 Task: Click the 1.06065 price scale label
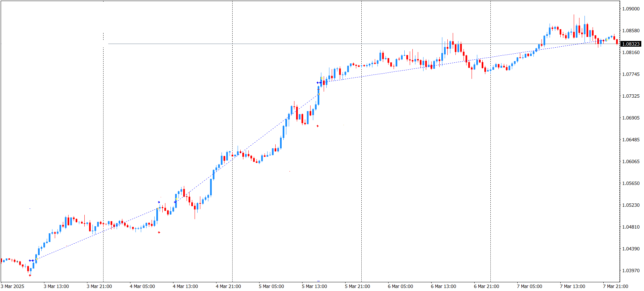click(x=631, y=161)
